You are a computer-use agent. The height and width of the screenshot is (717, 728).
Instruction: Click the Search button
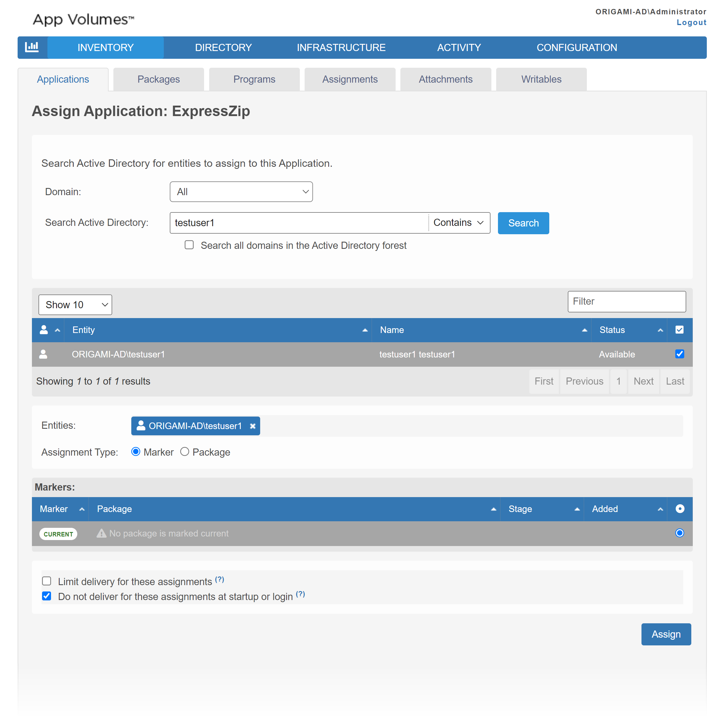coord(523,223)
